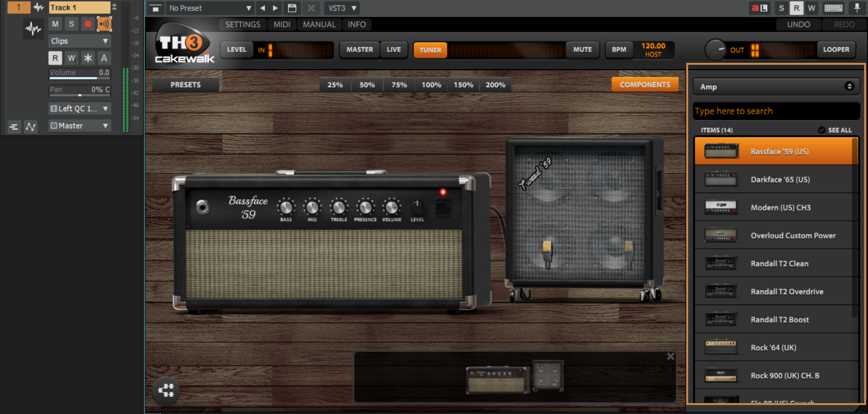Screen dimensions: 868x414
Task: Toggle plugin header Read automation (R) button
Action: point(796,8)
